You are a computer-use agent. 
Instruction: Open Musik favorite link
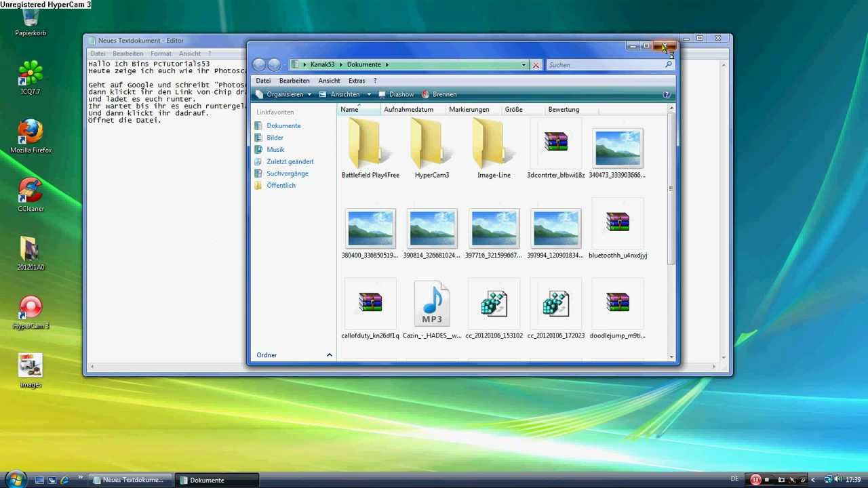(x=270, y=149)
